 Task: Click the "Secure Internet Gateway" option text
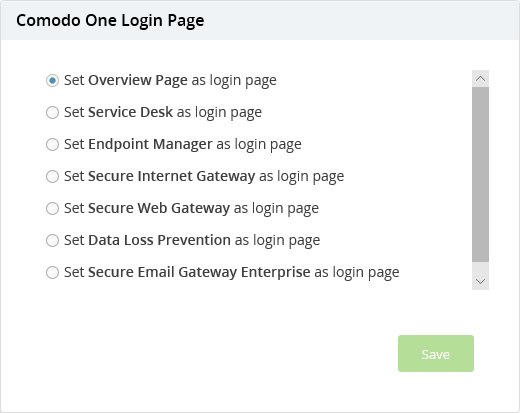pyautogui.click(x=172, y=176)
